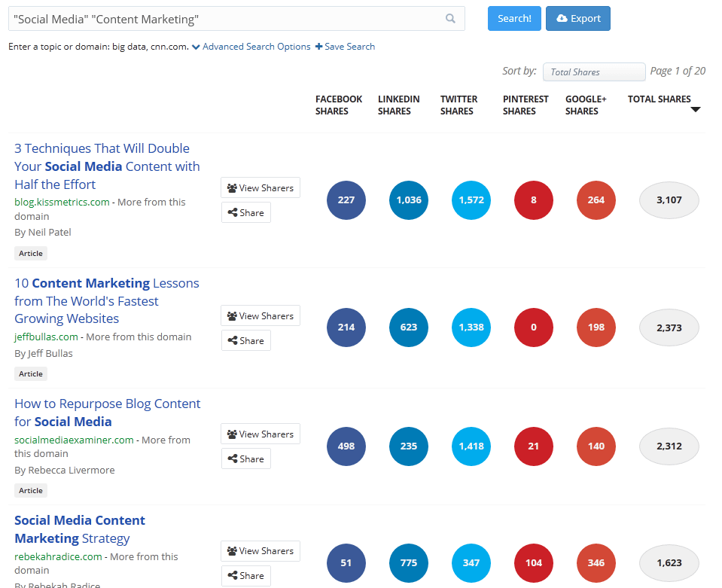Click the plus icon for Save Search

318,47
